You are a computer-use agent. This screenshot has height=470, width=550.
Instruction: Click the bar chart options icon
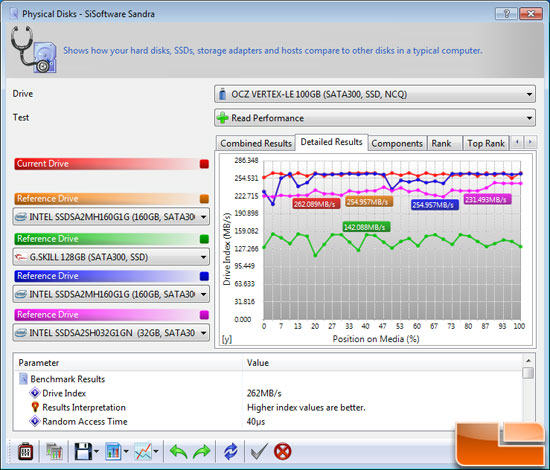(113, 451)
